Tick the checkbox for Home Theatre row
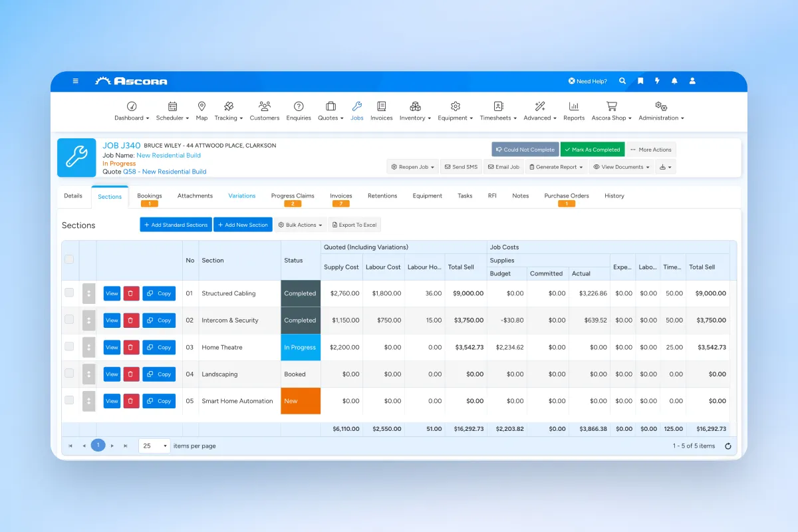 click(69, 346)
